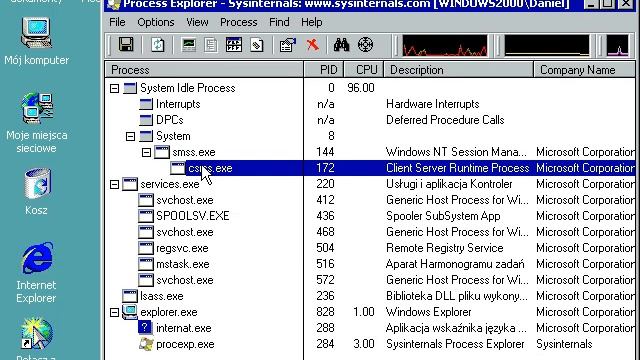Click PID 236 in lsass.exe row
Viewport: 640px width, 360px height.
pos(325,296)
